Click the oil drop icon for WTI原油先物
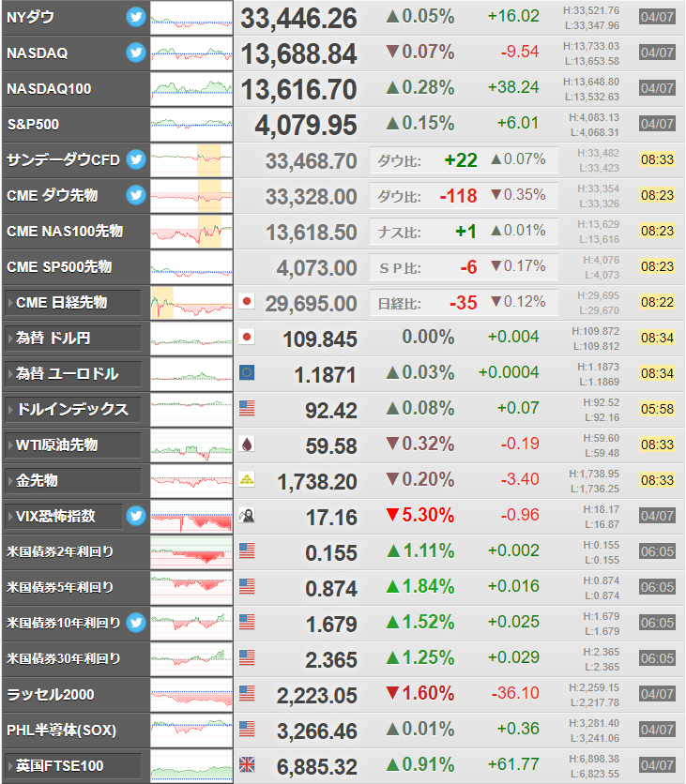Image resolution: width=686 pixels, height=784 pixels. [x=247, y=444]
